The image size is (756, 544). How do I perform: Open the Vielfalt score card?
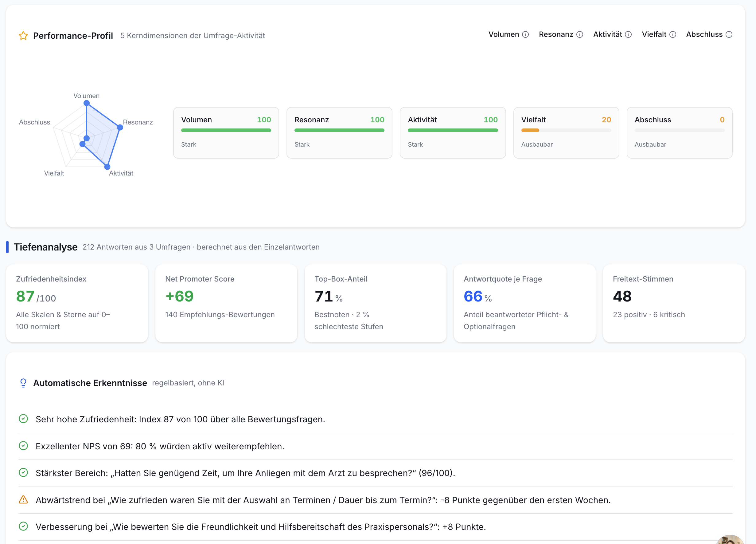pyautogui.click(x=566, y=133)
